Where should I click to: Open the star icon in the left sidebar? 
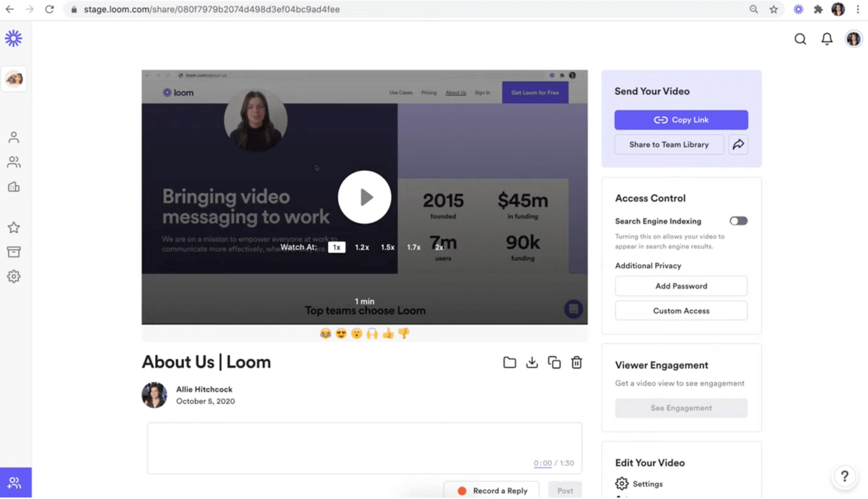pyautogui.click(x=14, y=228)
